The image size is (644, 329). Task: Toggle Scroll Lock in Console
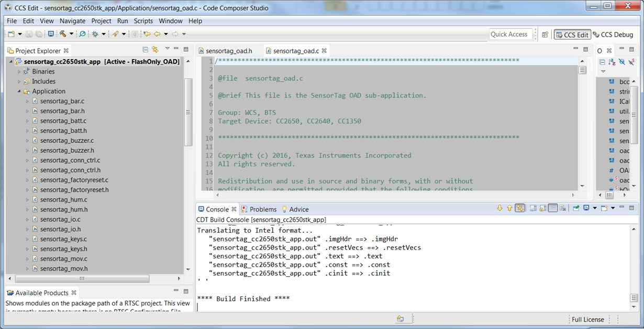pyautogui.click(x=542, y=208)
